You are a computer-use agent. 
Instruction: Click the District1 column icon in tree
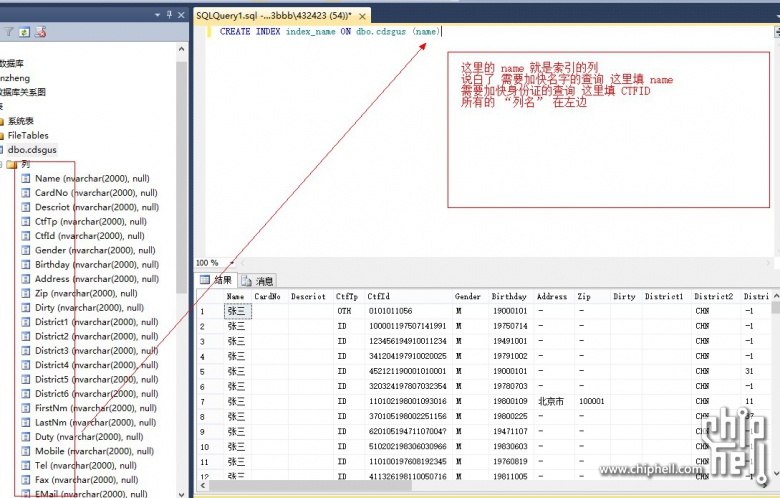click(26, 322)
